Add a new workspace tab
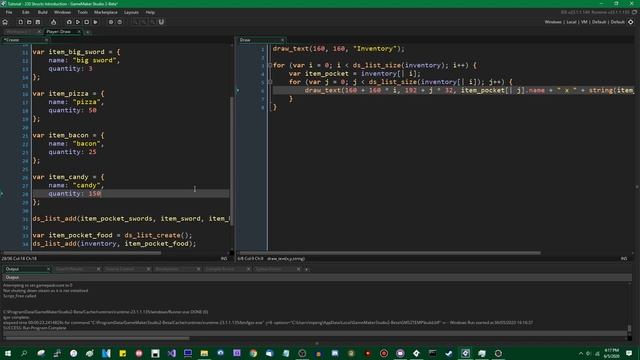Viewport: 640px width, 360px height. (88, 32)
